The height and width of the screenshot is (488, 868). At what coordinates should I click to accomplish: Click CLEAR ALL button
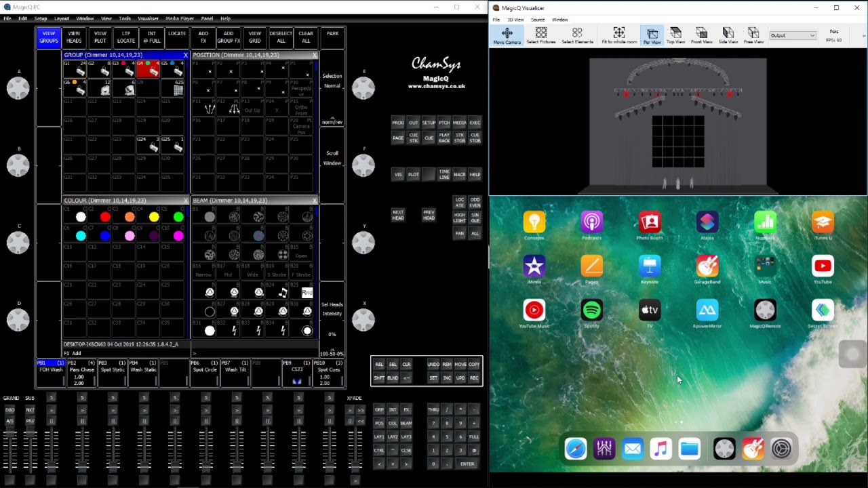(306, 37)
